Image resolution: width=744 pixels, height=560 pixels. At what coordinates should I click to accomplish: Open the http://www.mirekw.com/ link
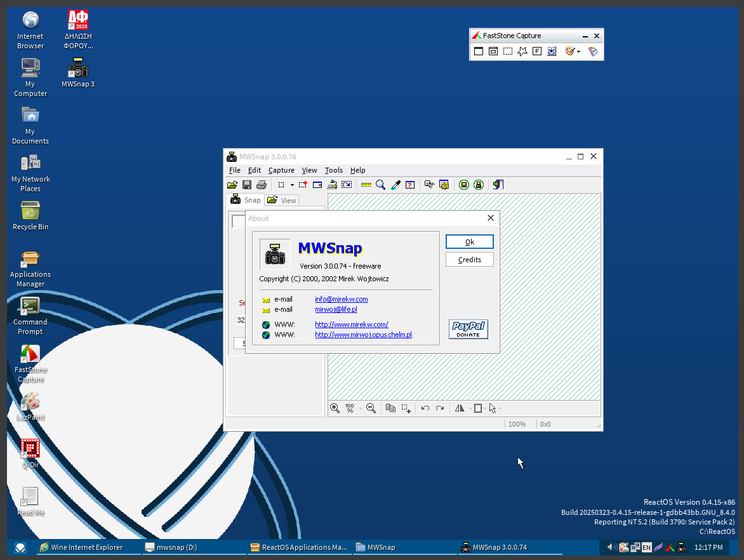pyautogui.click(x=352, y=324)
